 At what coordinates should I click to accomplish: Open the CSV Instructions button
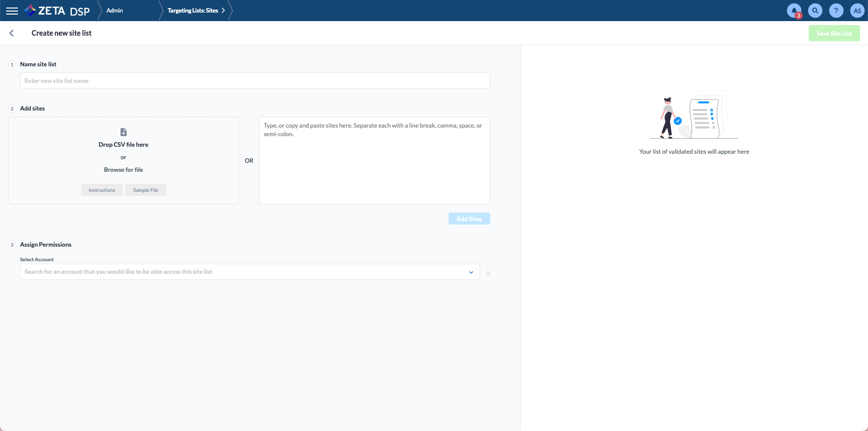point(102,190)
